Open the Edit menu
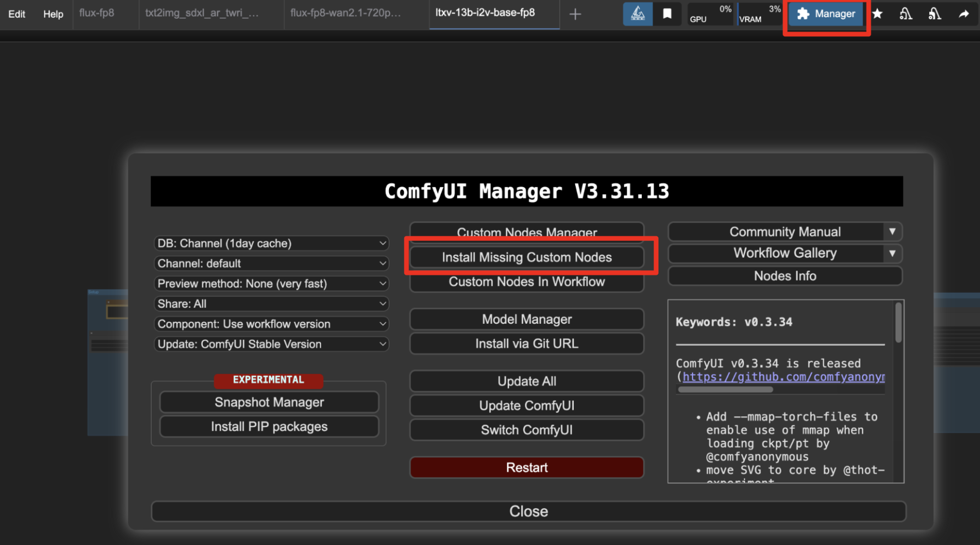The width and height of the screenshot is (980, 545). [x=16, y=14]
